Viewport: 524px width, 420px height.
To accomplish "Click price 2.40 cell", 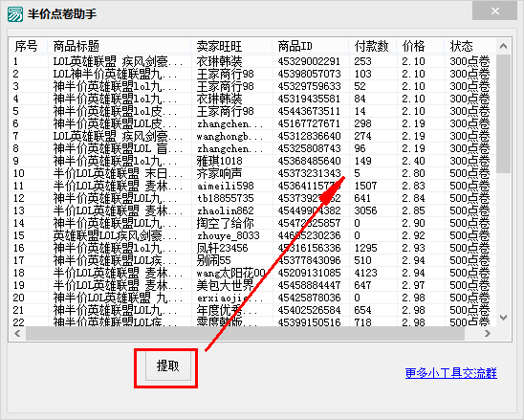I will (413, 161).
